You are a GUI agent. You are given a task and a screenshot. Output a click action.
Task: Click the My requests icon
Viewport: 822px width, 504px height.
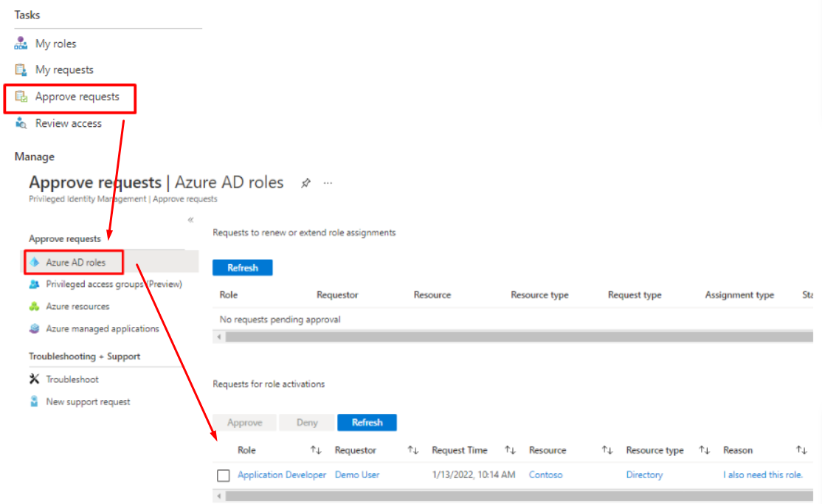coord(21,70)
